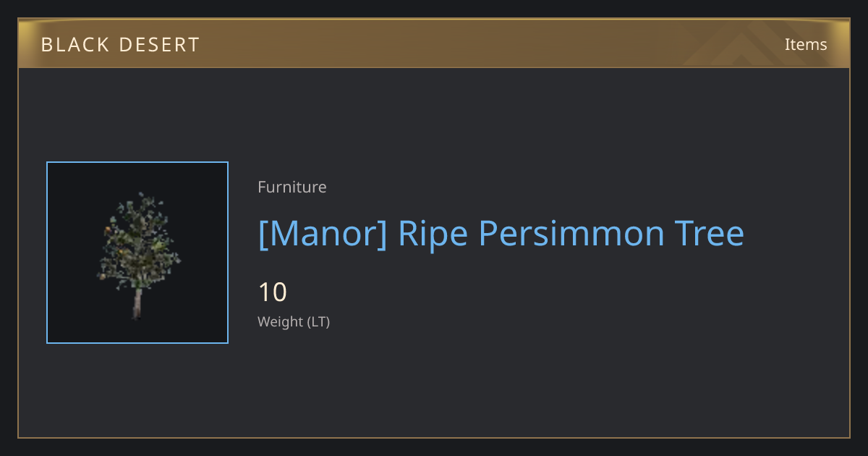
Task: Click the Weight (LT) label
Action: 294,321
